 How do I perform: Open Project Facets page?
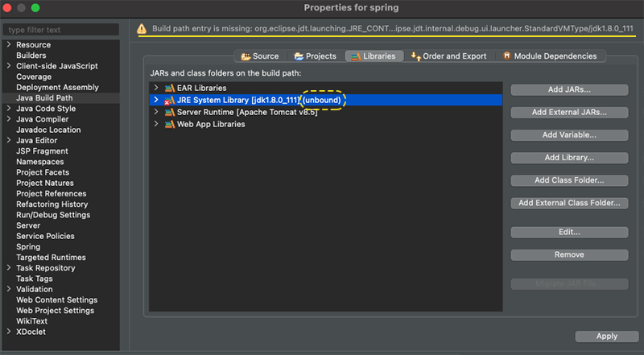tap(43, 172)
